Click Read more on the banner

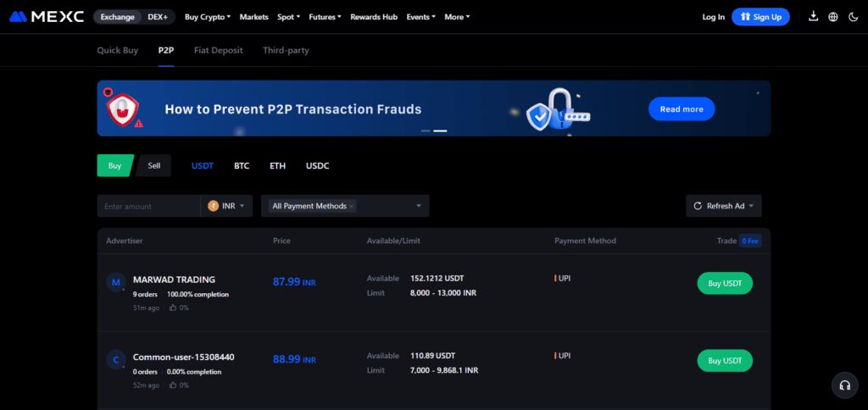pyautogui.click(x=682, y=109)
